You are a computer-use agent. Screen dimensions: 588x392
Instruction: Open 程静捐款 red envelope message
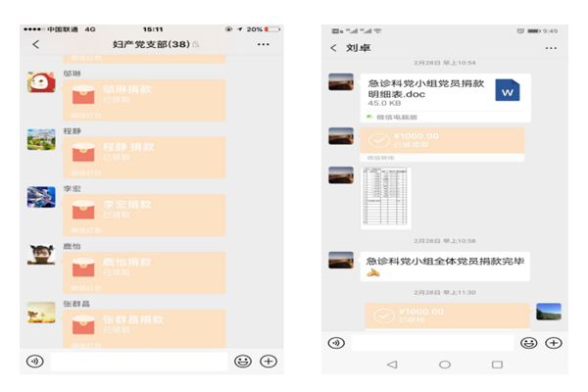pyautogui.click(x=143, y=154)
